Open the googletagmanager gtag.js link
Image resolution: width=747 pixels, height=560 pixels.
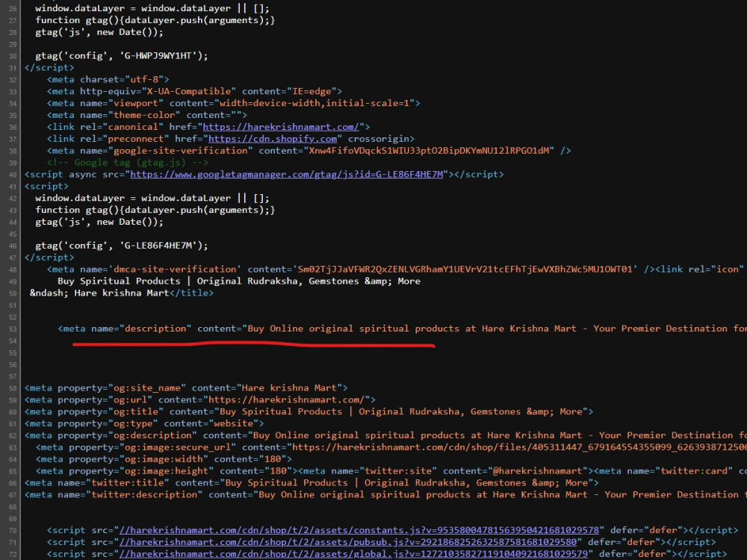tap(286, 175)
